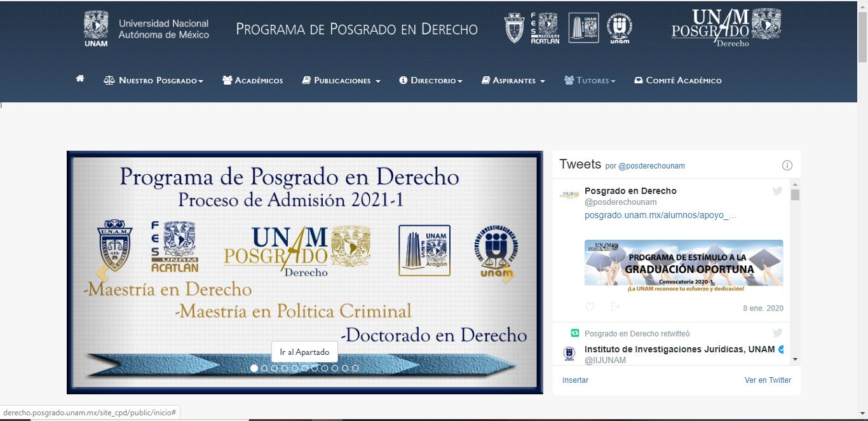Click the UNAM Posgrado Derecho logo at header right

[726, 27]
